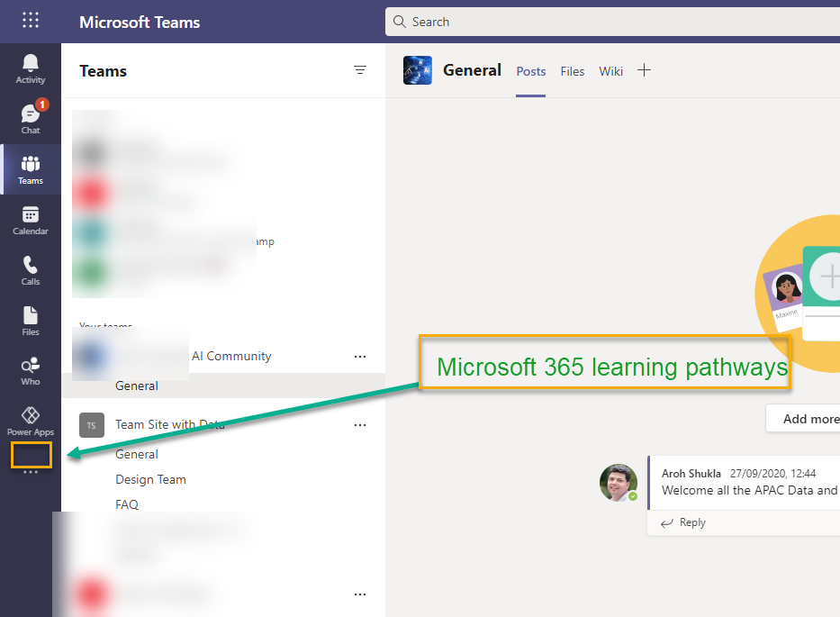
Task: Open options for the AI Community team
Action: (x=360, y=356)
